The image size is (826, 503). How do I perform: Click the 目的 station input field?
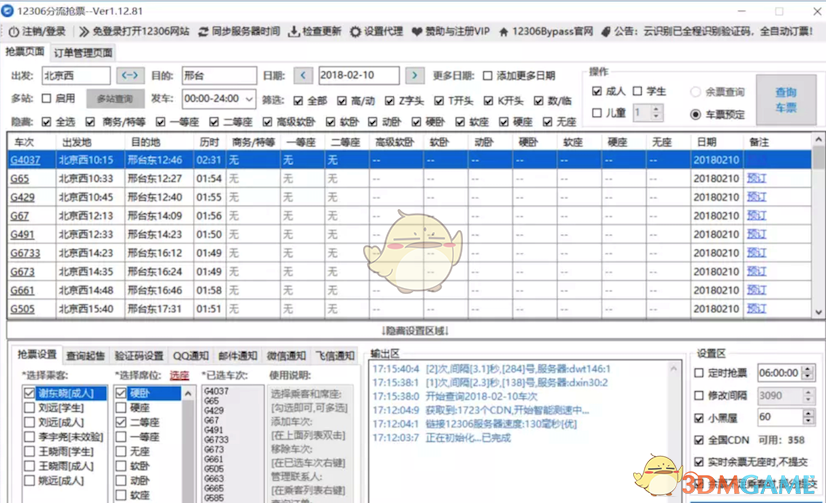[x=219, y=75]
